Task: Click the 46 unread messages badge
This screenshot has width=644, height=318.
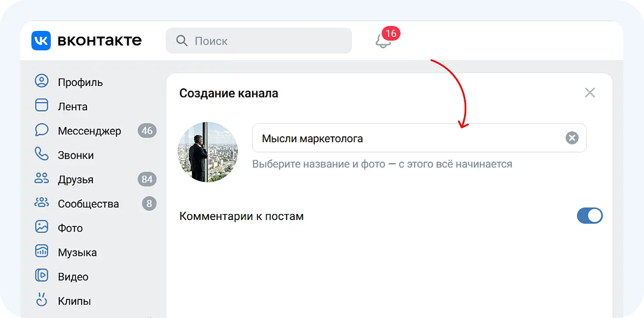Action: (147, 131)
